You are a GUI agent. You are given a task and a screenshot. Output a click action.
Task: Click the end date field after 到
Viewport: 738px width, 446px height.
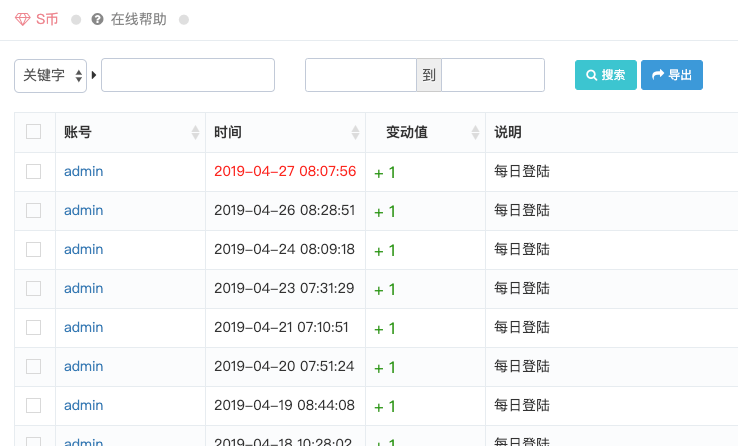tap(493, 75)
